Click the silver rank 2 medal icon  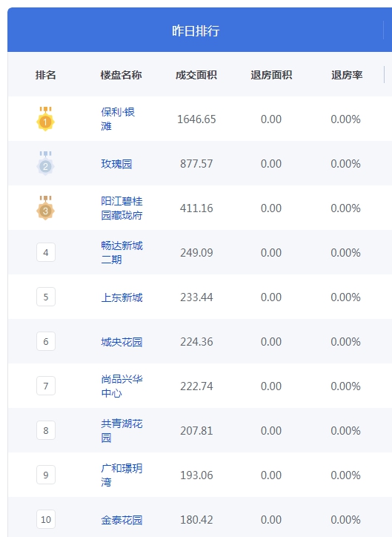45,163
